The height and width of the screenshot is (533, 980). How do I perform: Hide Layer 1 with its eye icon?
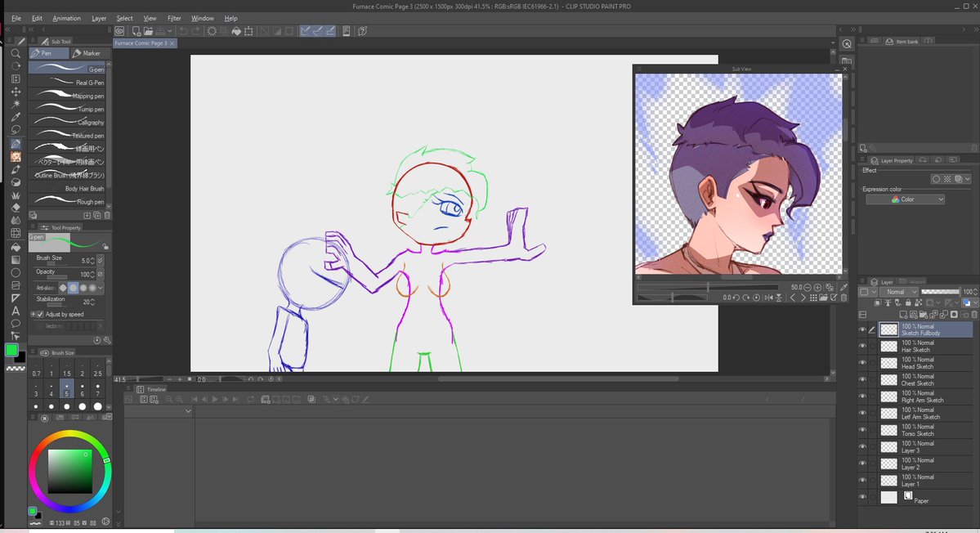[862, 481]
